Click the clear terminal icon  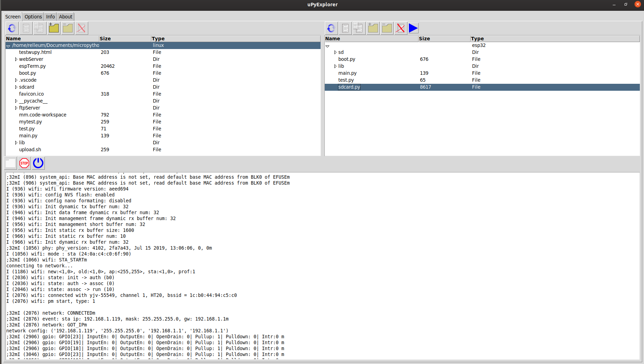pyautogui.click(x=10, y=163)
